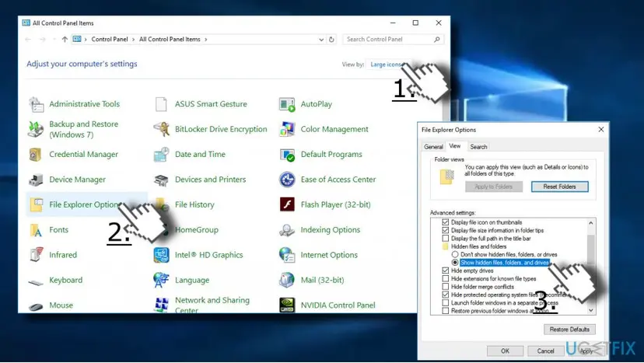644x363 pixels.
Task: Click OK in File Explorer Options
Action: [x=505, y=351]
